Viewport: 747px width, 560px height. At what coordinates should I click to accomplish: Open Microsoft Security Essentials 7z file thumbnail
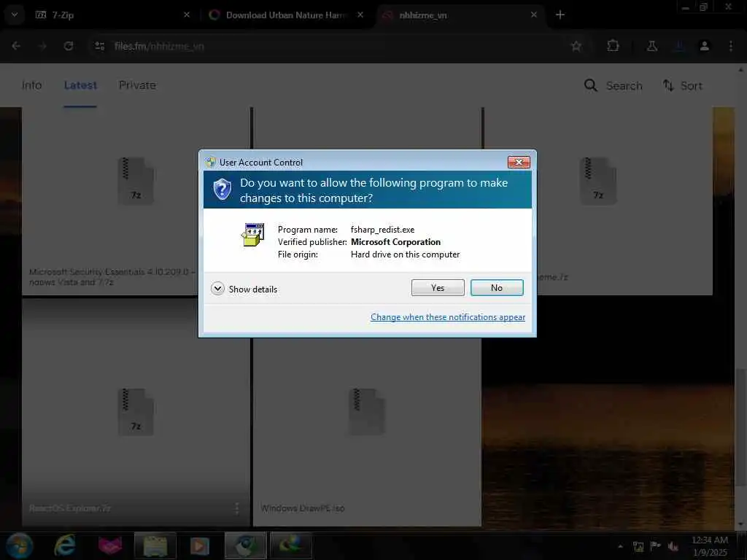pos(135,181)
